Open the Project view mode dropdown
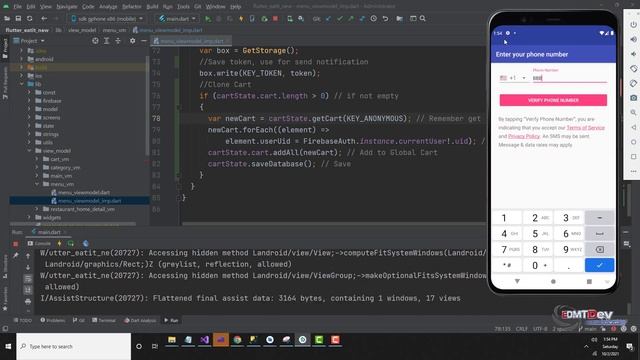Viewport: 640px width, 360px height. coord(29,41)
